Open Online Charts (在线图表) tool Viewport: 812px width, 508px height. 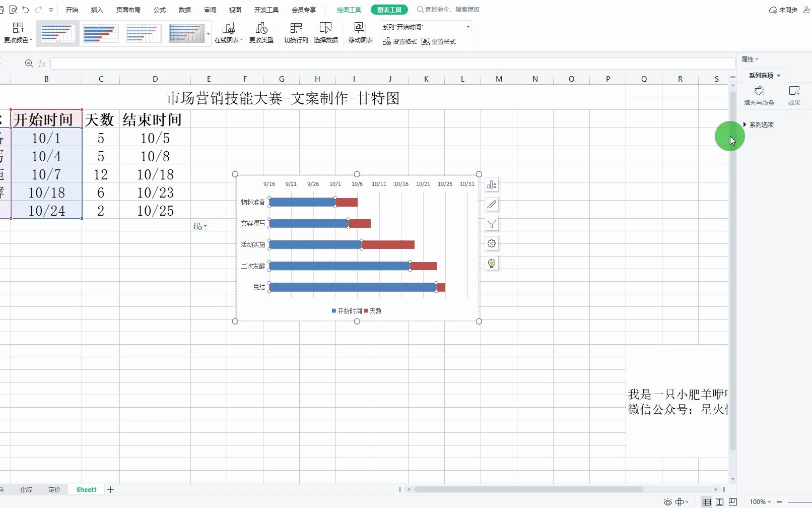click(x=229, y=33)
